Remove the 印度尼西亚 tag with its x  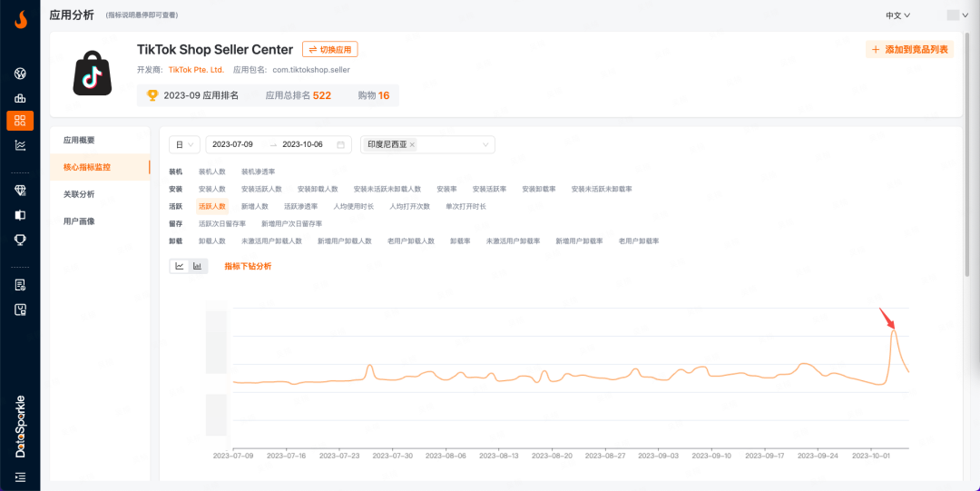tap(412, 144)
